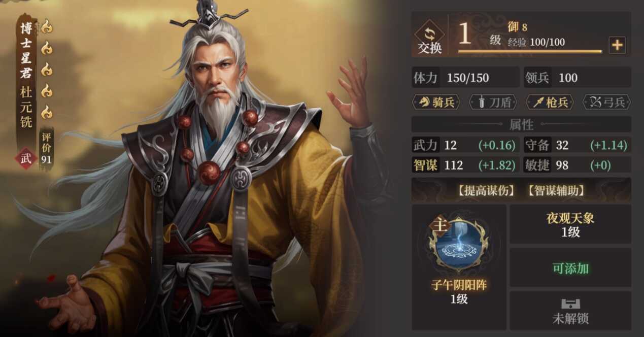
Task: Select the 【提高谋伤】 tag
Action: 486,191
